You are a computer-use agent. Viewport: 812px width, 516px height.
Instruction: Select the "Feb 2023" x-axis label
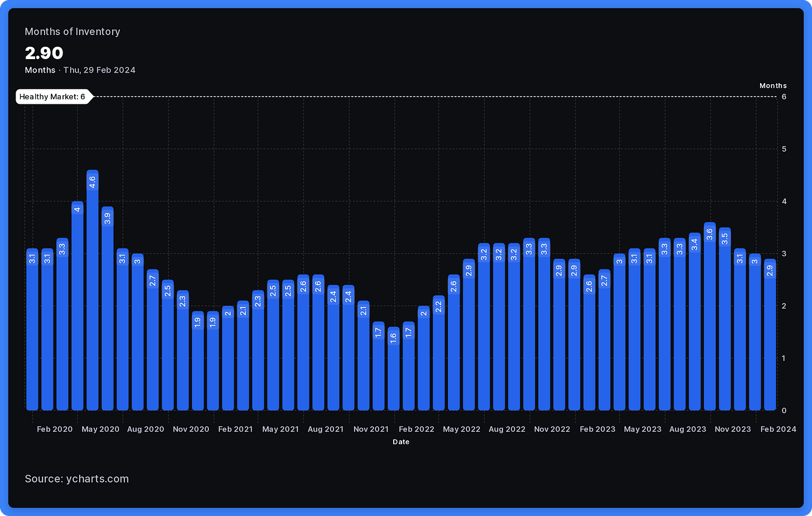(x=597, y=429)
